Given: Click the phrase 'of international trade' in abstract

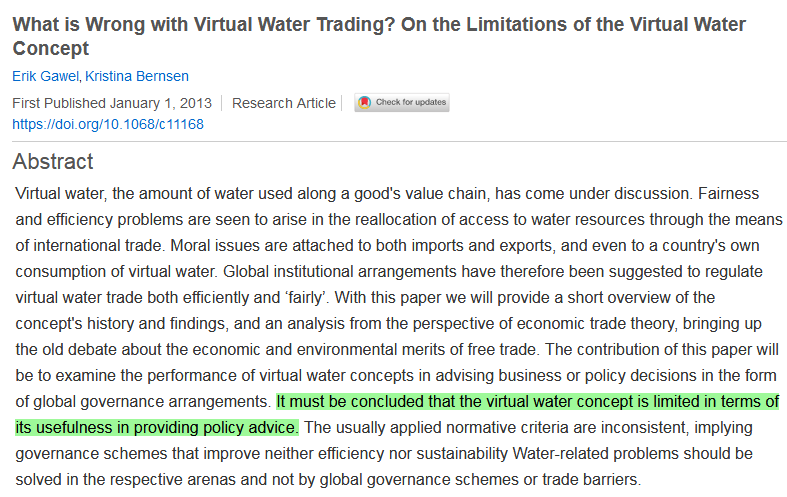Looking at the screenshot, I should click(89, 245).
